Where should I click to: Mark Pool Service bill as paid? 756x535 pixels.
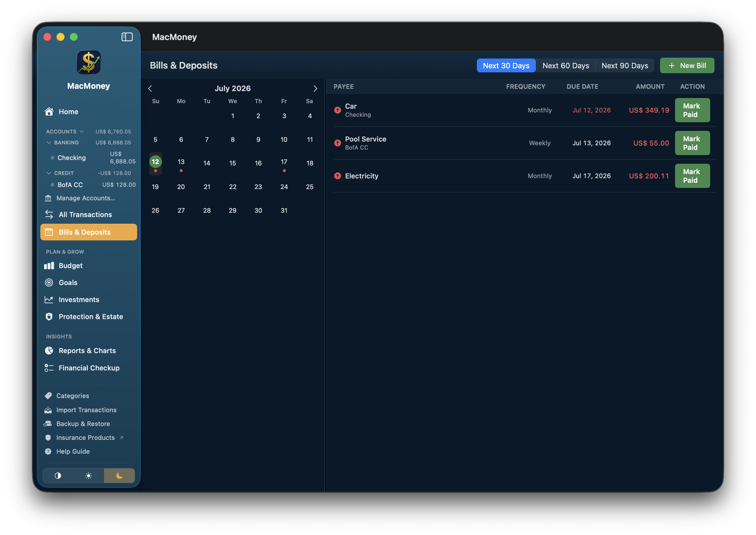click(692, 143)
